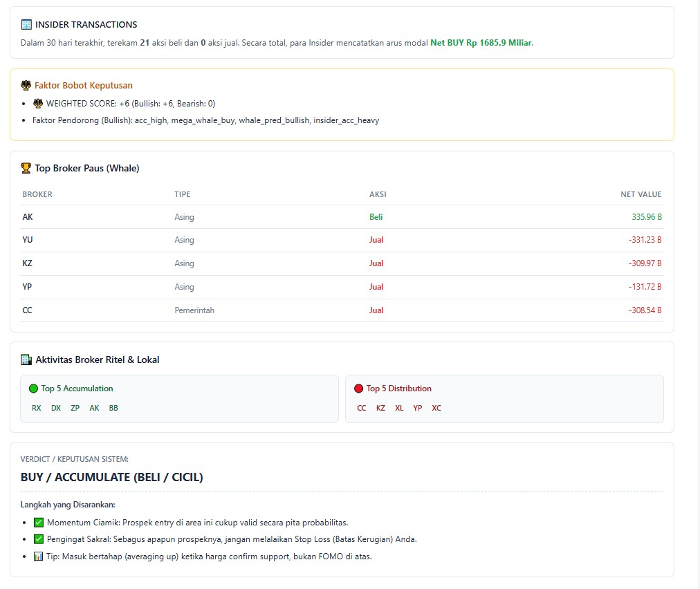Click the green checkmark beside Momentum Ciamik
700x589 pixels.
point(39,523)
